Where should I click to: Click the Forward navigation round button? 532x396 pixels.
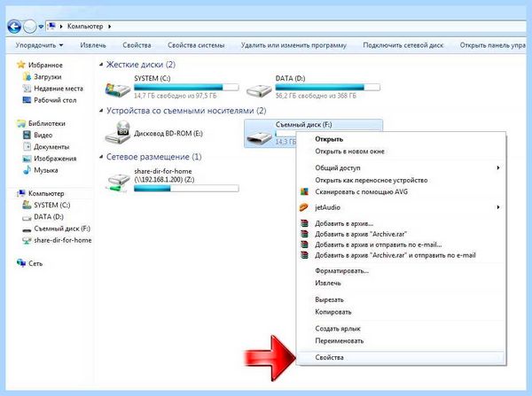(x=30, y=27)
